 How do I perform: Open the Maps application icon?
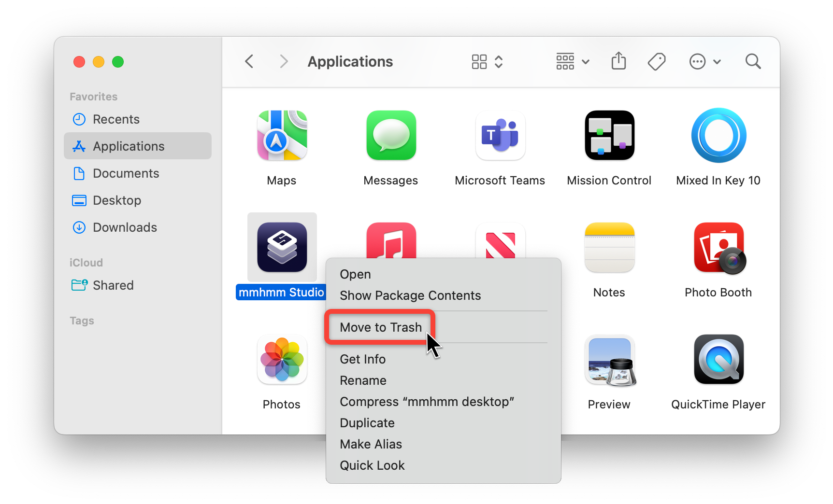click(282, 136)
